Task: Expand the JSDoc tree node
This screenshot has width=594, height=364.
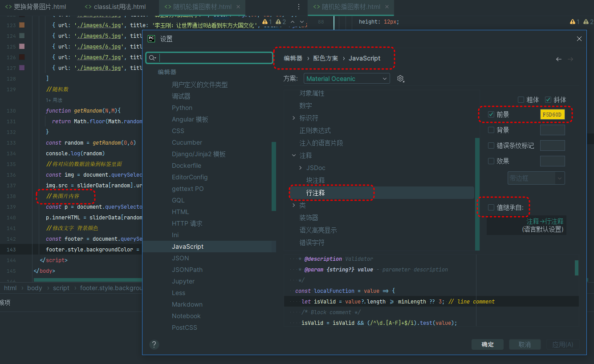Action: pyautogui.click(x=301, y=168)
